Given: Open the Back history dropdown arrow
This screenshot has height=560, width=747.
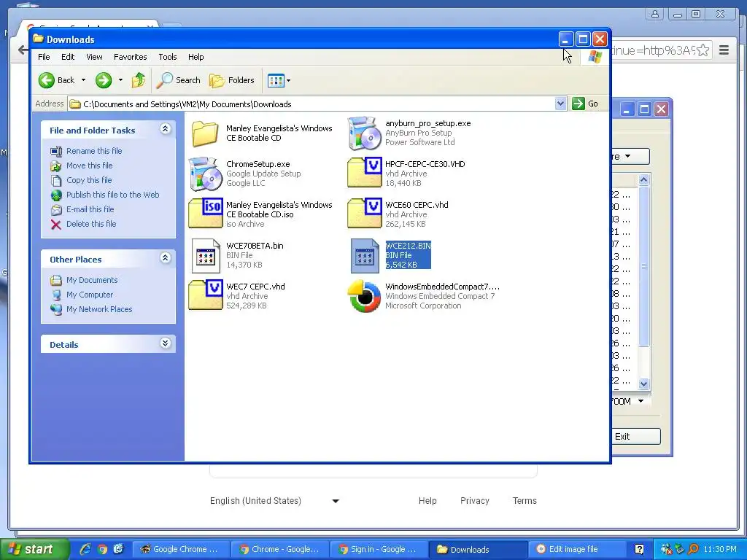Looking at the screenshot, I should pyautogui.click(x=83, y=80).
